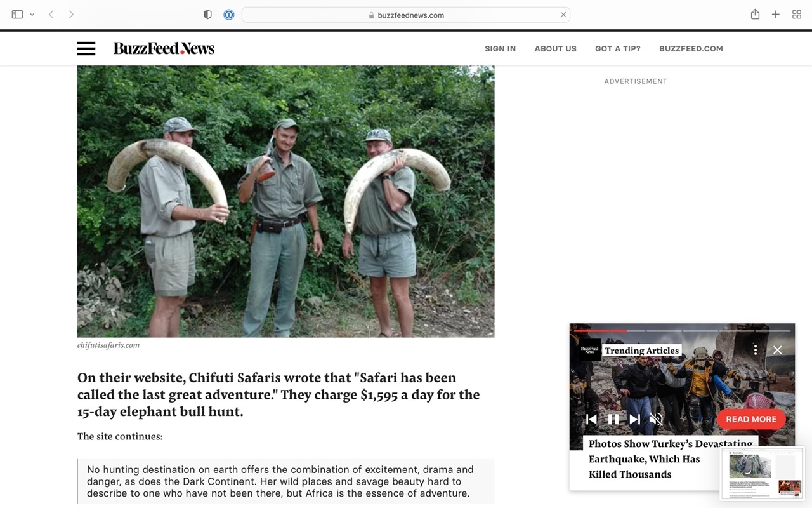The width and height of the screenshot is (812, 508).
Task: Open the three-dot options in video player
Action: coord(755,350)
